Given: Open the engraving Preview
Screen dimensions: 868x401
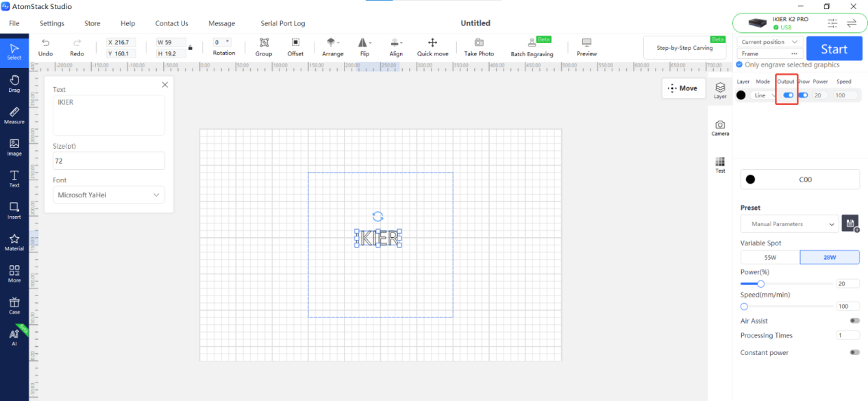Looking at the screenshot, I should (586, 47).
